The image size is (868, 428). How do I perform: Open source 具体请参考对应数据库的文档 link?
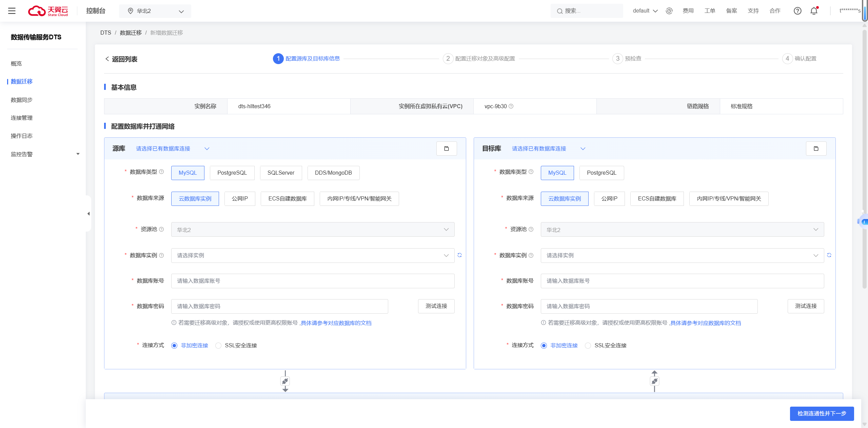coord(336,323)
